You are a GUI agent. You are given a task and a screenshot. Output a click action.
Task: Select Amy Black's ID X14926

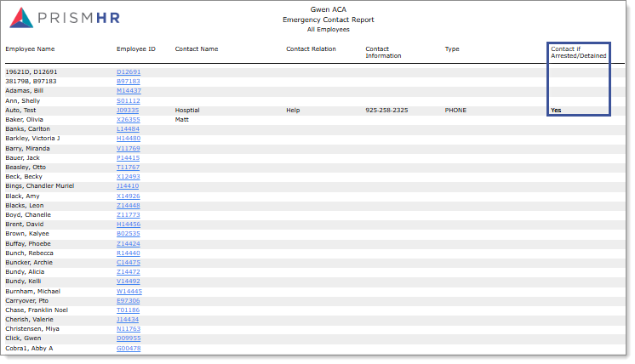(128, 196)
